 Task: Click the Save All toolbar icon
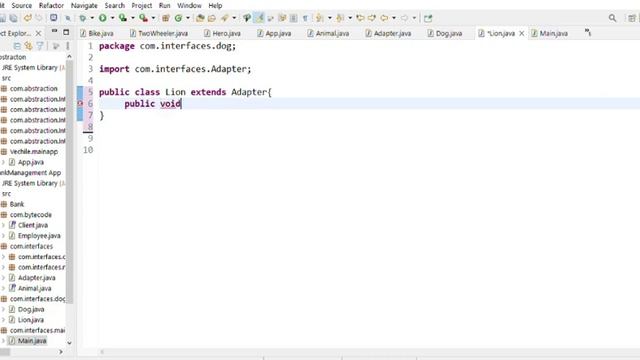coord(13,18)
